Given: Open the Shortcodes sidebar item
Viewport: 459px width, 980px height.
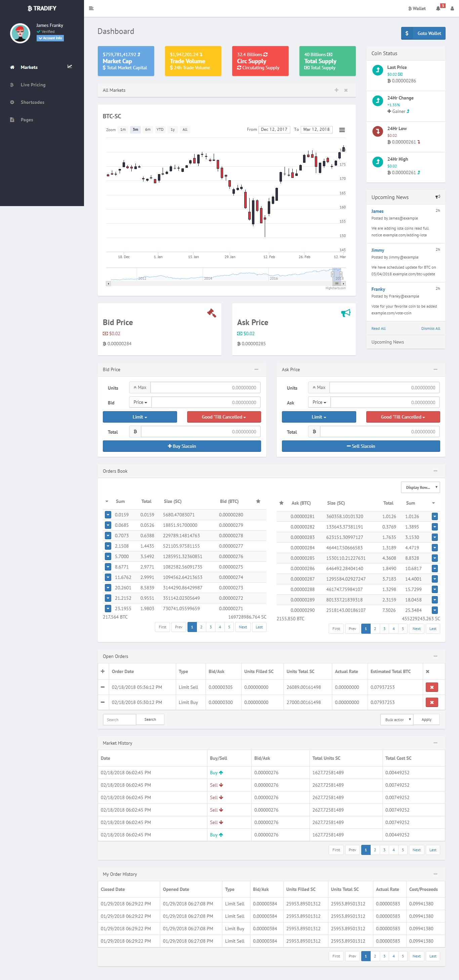Looking at the screenshot, I should [42, 102].
